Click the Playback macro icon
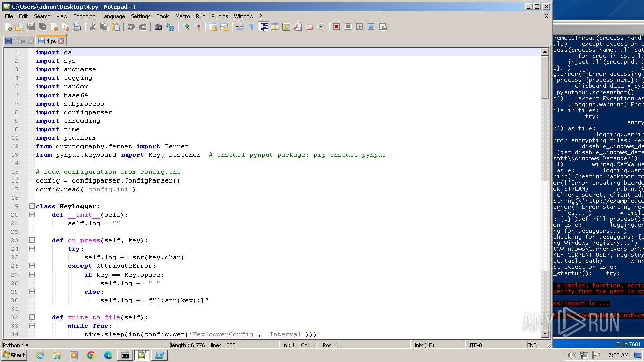The width and height of the screenshot is (644, 362). pos(360,27)
